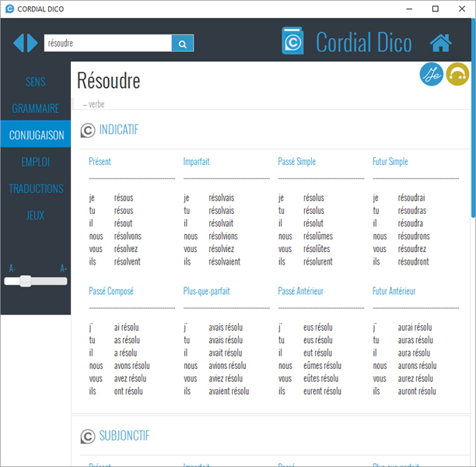Click the form 'résolûtes'

[x=317, y=249]
